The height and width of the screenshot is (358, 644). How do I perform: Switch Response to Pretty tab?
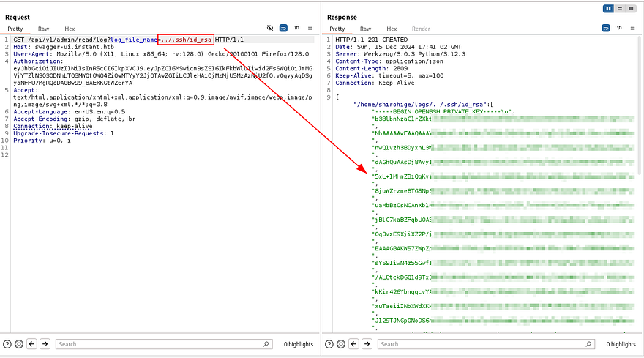[337, 29]
